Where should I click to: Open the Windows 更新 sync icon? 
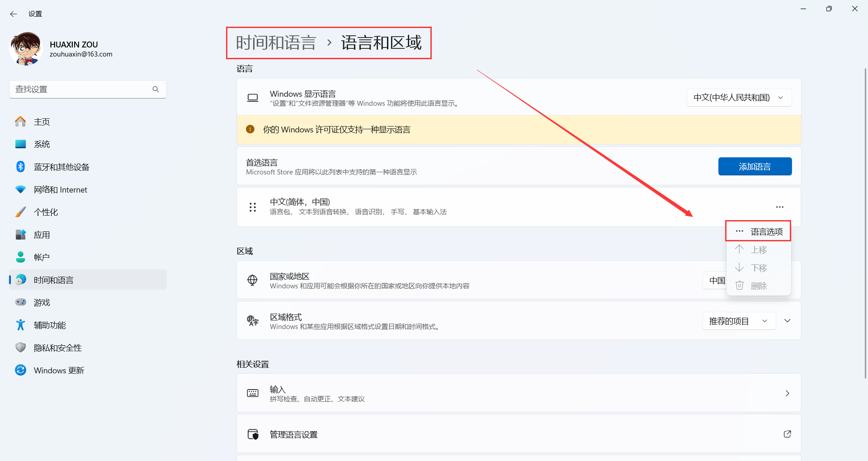[x=20, y=370]
